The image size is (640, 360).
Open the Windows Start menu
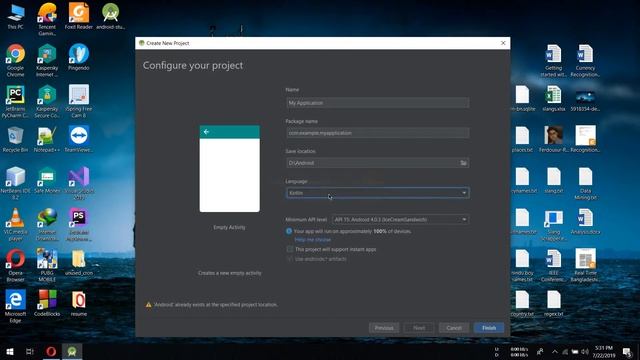(x=10, y=351)
